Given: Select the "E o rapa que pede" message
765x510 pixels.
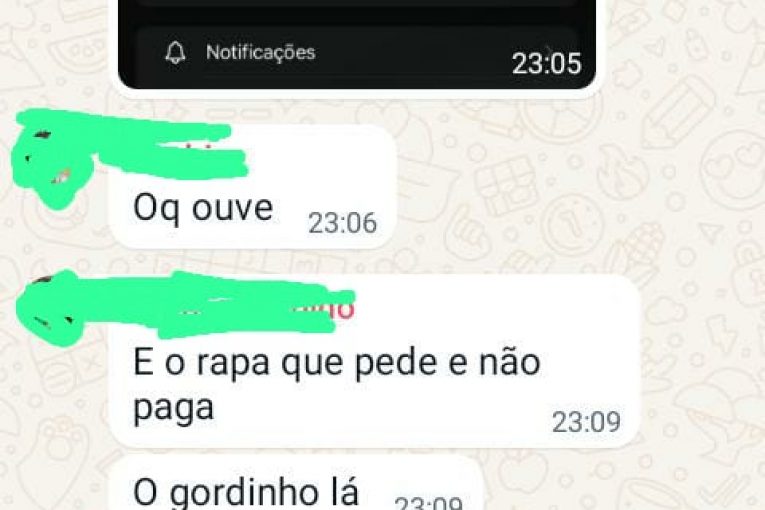Looking at the screenshot, I should point(375,361).
